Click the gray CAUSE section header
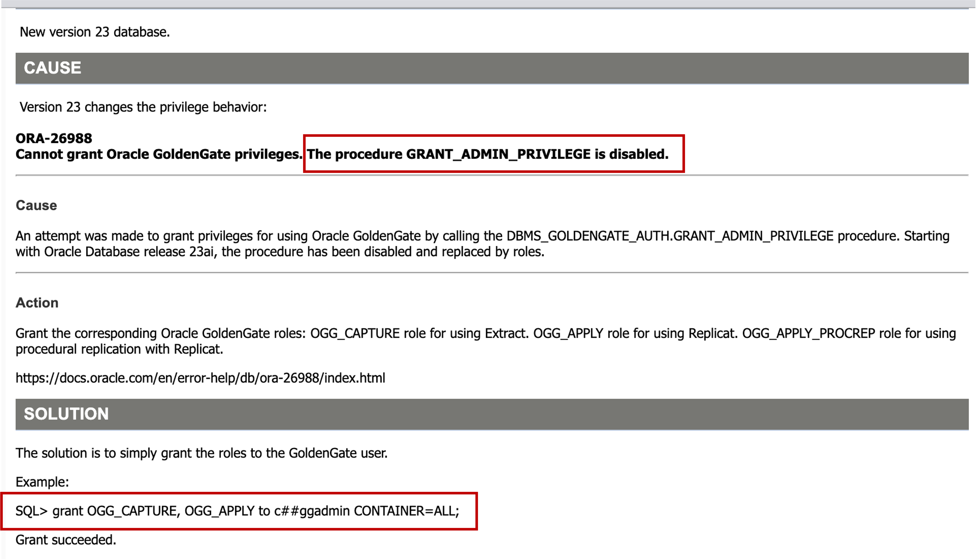The height and width of the screenshot is (560, 976). point(492,68)
